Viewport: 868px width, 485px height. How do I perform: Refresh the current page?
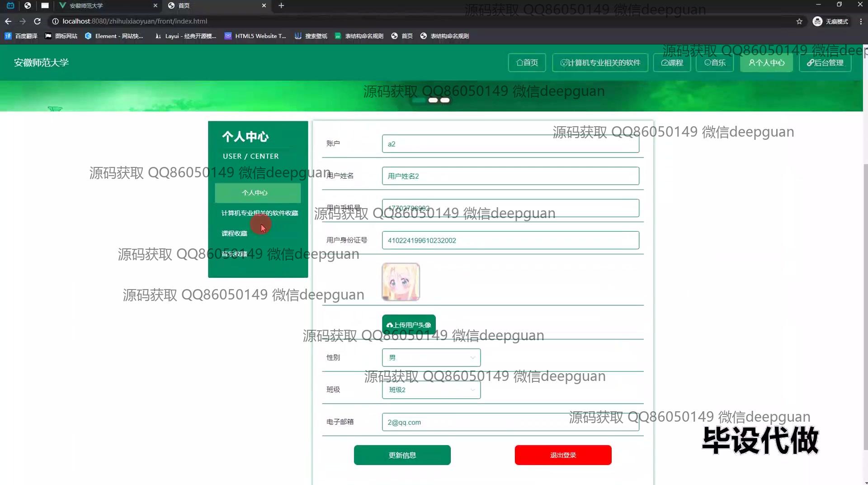pyautogui.click(x=38, y=21)
